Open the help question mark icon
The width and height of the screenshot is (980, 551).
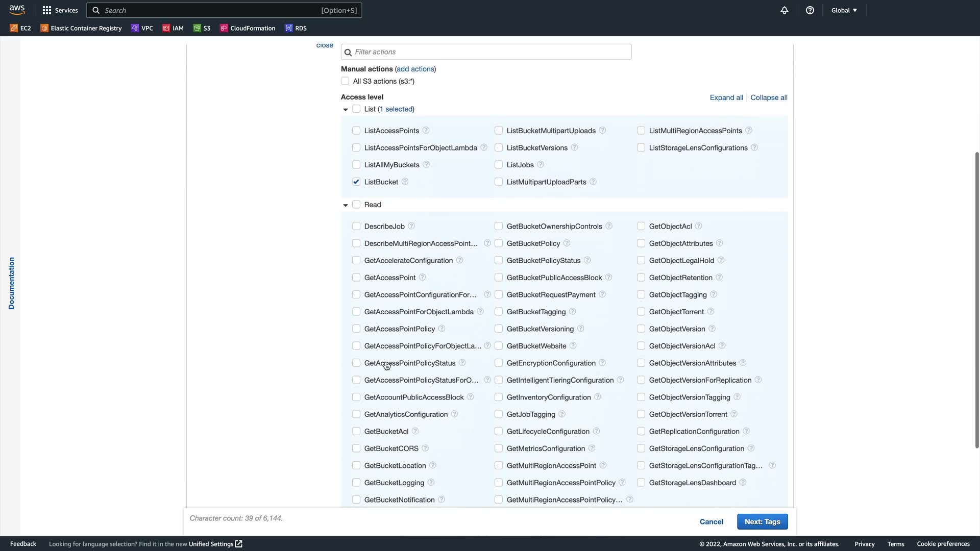(x=810, y=10)
